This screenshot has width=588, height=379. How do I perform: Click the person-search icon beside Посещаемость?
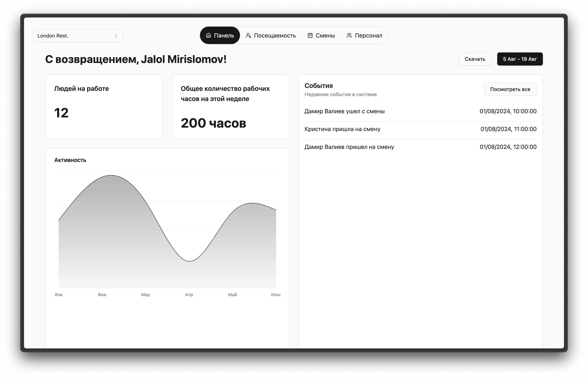click(248, 35)
